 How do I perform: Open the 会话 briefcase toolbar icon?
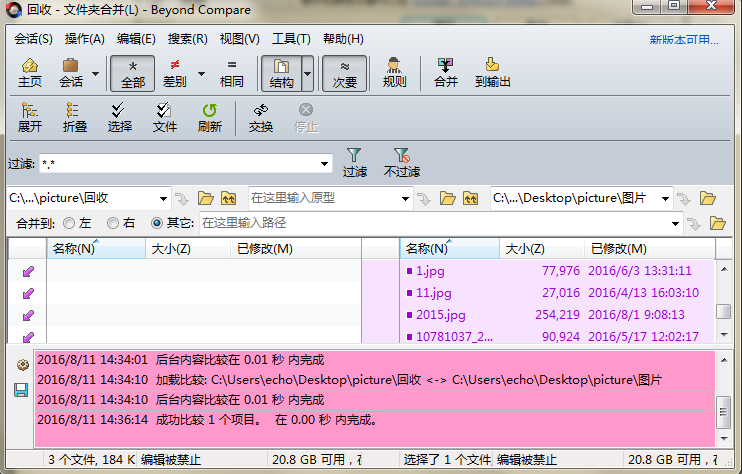pyautogui.click(x=71, y=73)
